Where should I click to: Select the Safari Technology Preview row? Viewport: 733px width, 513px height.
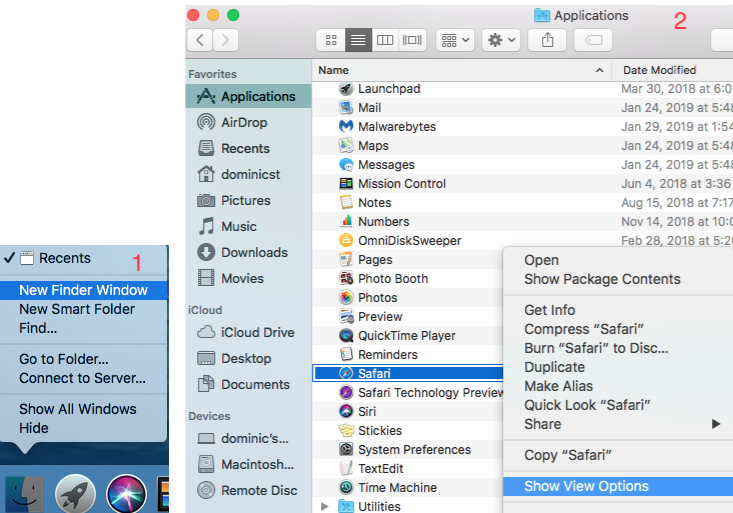[408, 392]
